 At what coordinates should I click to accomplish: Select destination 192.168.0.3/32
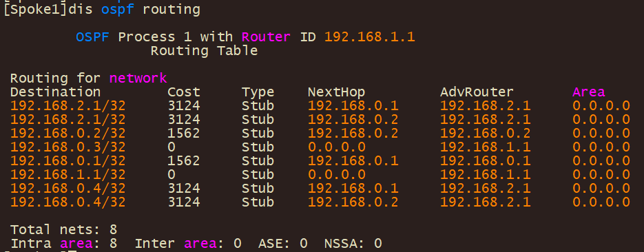pos(67,147)
